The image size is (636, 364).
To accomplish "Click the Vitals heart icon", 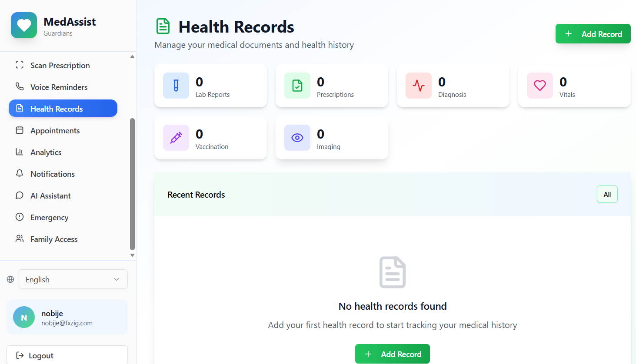I will click(539, 86).
